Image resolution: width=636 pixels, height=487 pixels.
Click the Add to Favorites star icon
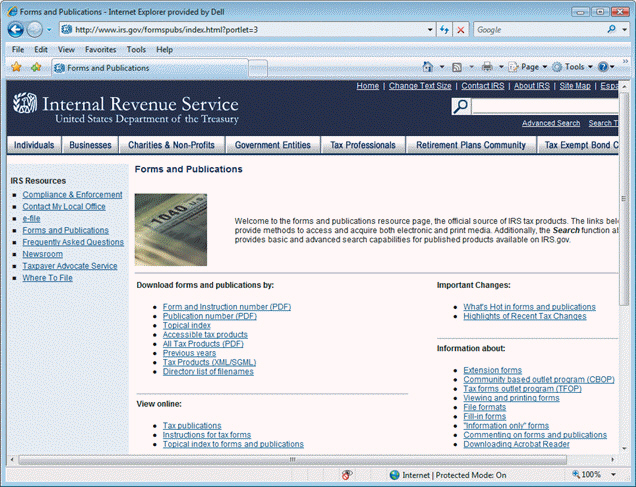pos(36,67)
